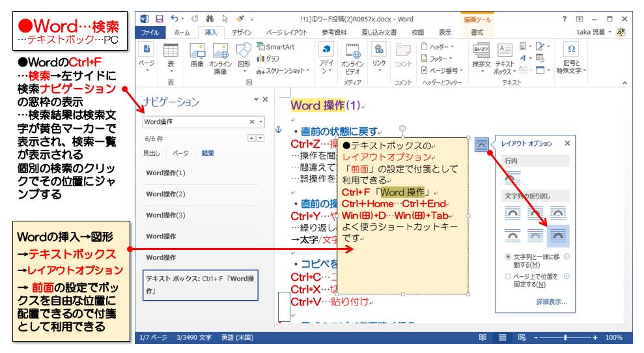Open the 図形 (Shapes) gallery
This screenshot has width=644, height=353.
244,57
